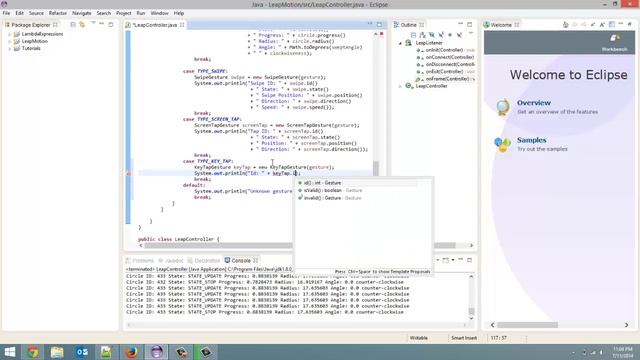The height and width of the screenshot is (360, 640).
Task: Select the Outline view tab
Action: 409,25
